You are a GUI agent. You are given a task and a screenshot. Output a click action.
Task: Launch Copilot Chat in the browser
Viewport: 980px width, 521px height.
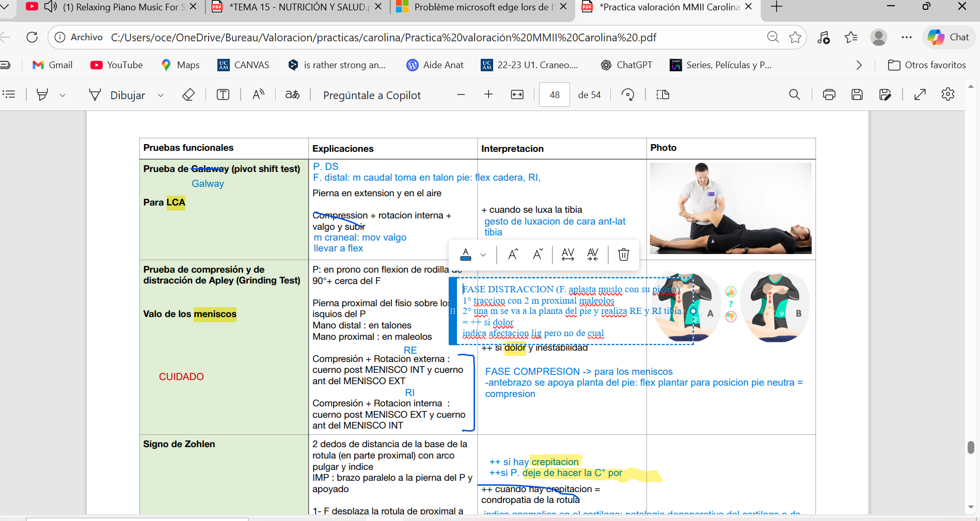tap(948, 37)
